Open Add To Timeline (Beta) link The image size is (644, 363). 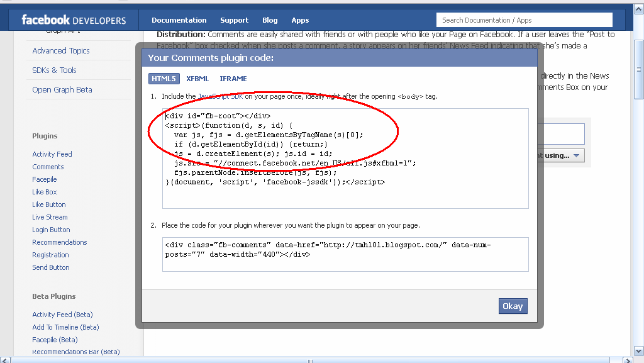65,327
